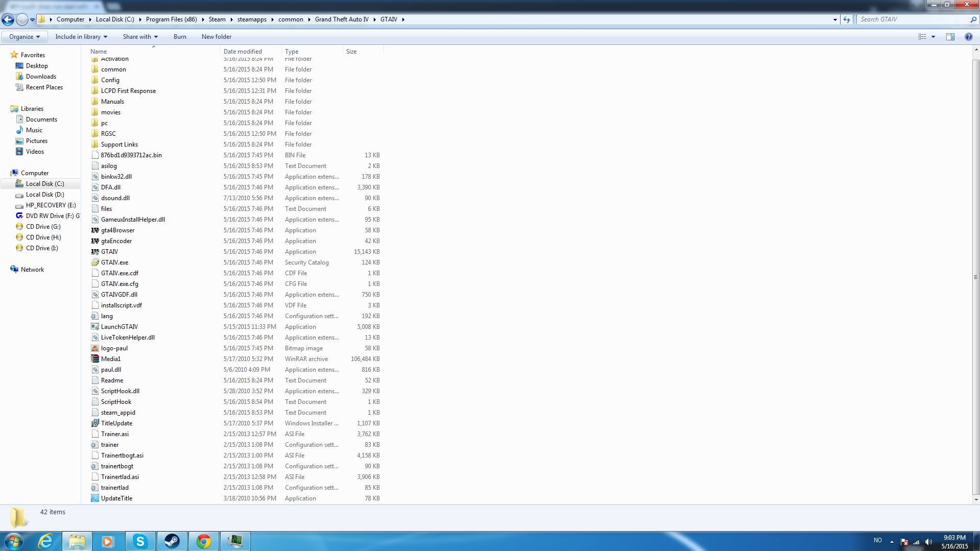Select the Config folder icon
This screenshot has width=980, height=551.
tap(95, 80)
